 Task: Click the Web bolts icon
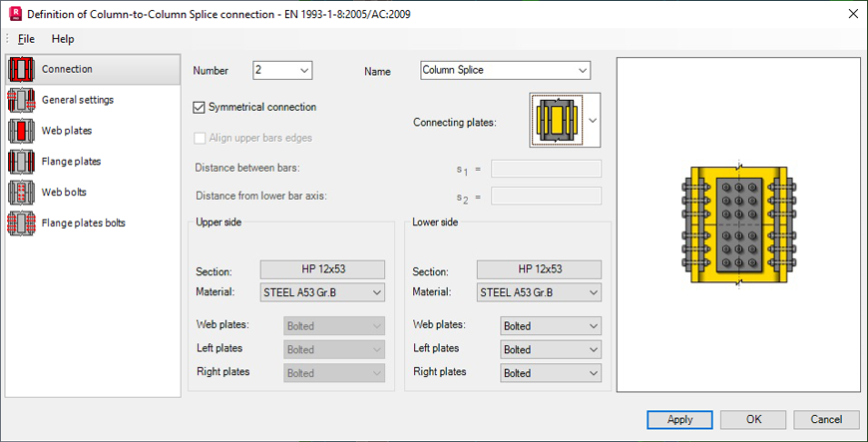pos(22,193)
